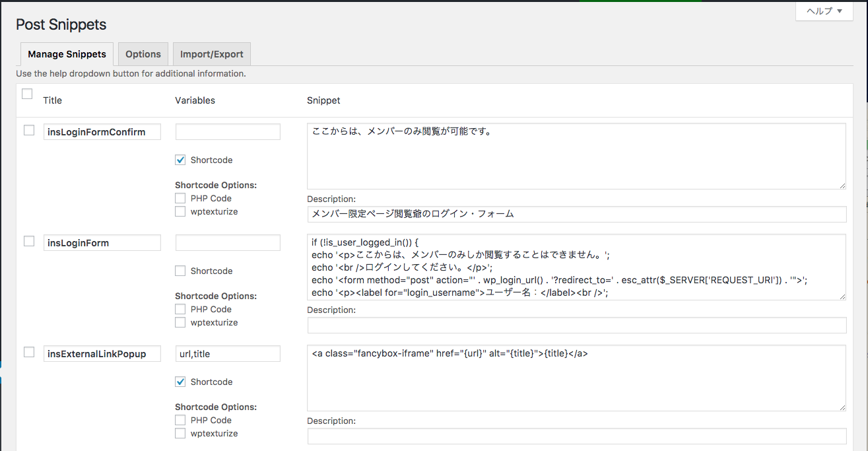This screenshot has width=868, height=451.
Task: Enable wptexturize for insLoginFormConfirm
Action: click(180, 211)
